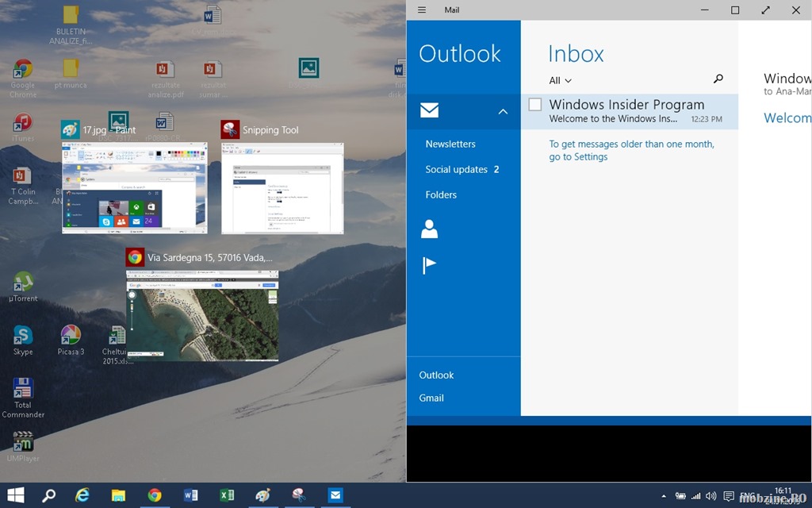Viewport: 812px width, 508px height.
Task: Snap the 17.jpg - Paint window thumbnail
Action: click(x=135, y=188)
